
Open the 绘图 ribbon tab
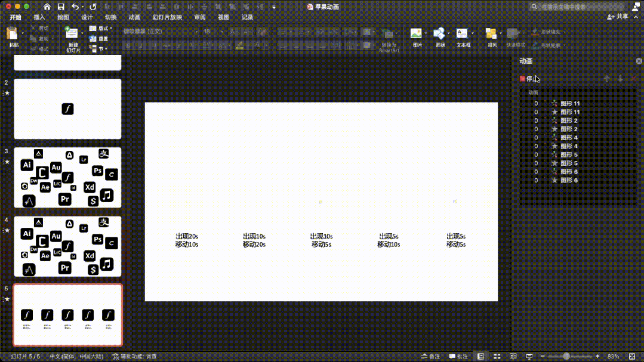pos(63,17)
